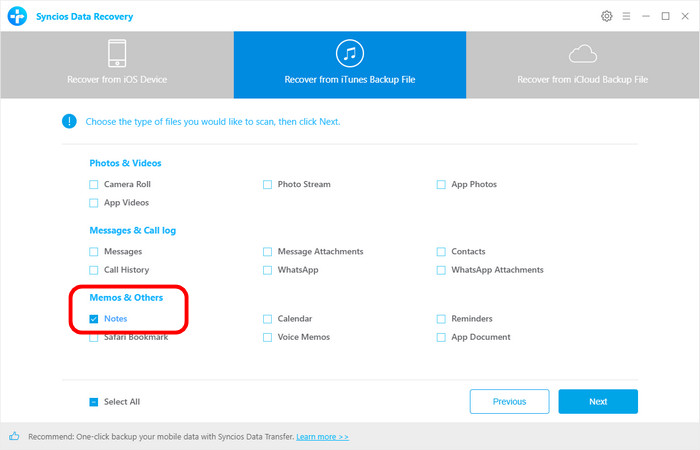Enable the Messages checkbox
This screenshot has width=700, height=450.
pos(93,252)
